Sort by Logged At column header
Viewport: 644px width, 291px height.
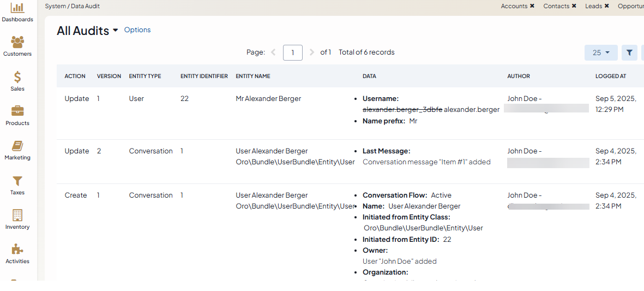pyautogui.click(x=610, y=76)
